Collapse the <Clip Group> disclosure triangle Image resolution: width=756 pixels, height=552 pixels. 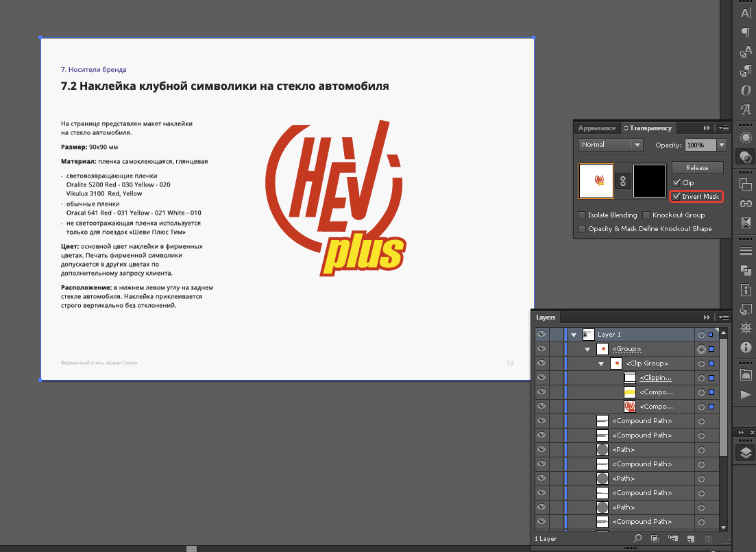[x=600, y=363]
